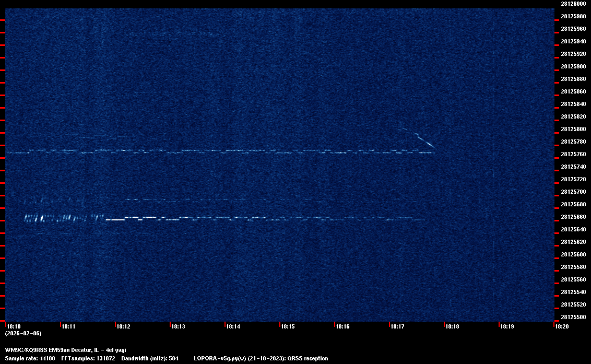Pick the 18:17 time marker
The image size is (591, 364).
coord(397,326)
